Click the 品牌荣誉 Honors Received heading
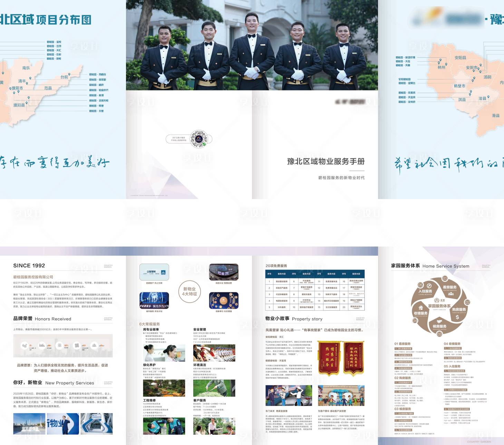The height and width of the screenshot is (445, 504). 42,319
